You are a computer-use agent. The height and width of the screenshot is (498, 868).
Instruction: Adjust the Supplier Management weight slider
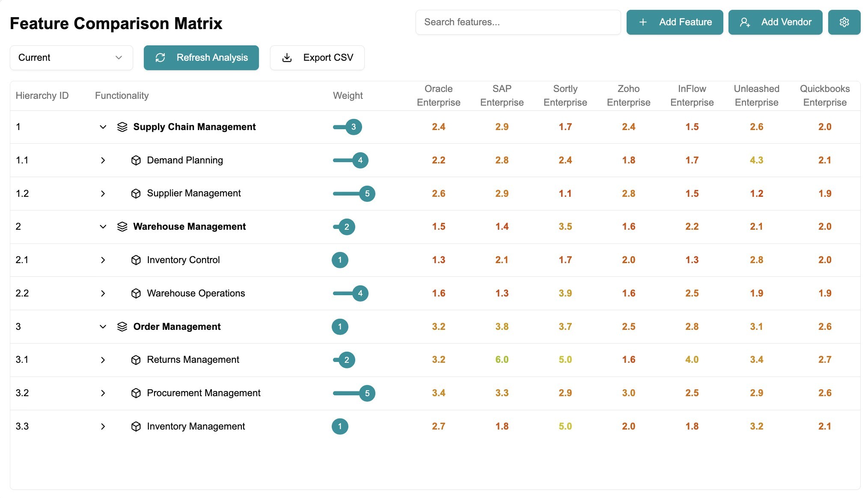point(367,194)
